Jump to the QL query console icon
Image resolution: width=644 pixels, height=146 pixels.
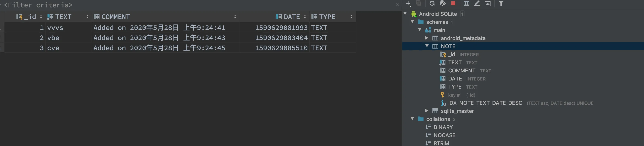pyautogui.click(x=487, y=3)
